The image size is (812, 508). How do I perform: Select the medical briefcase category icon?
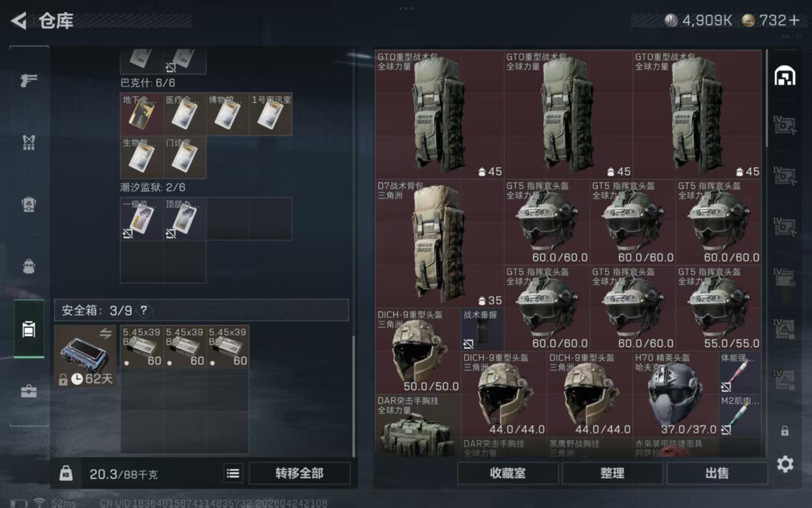point(29,391)
